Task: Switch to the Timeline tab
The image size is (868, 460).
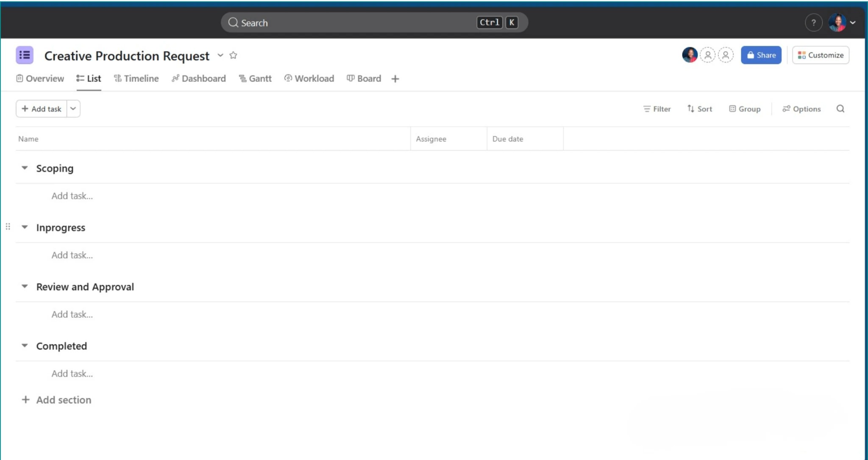Action: coord(136,78)
